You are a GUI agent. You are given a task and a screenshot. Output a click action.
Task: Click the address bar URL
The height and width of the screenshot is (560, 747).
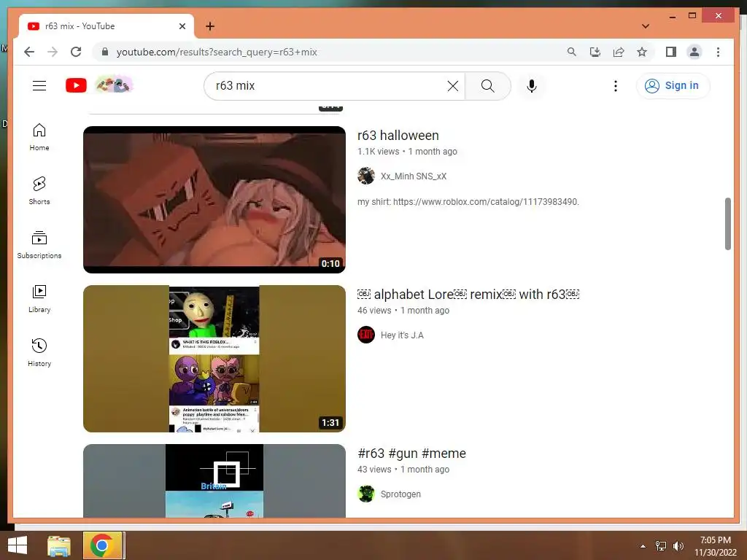(x=217, y=52)
